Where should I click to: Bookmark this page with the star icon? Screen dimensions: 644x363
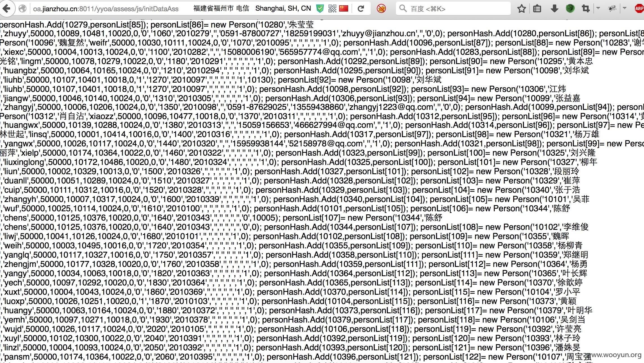click(x=522, y=9)
